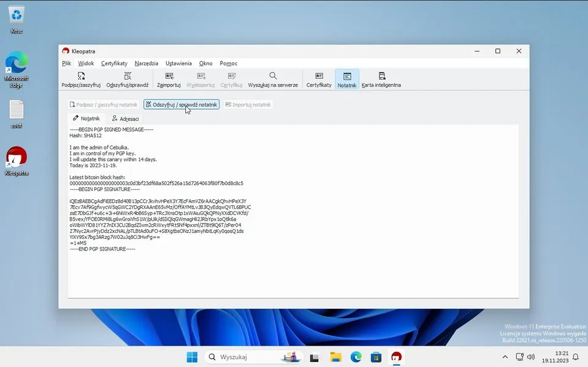Select the Notatnik toolbar button
This screenshot has height=367, width=588.
(347, 80)
